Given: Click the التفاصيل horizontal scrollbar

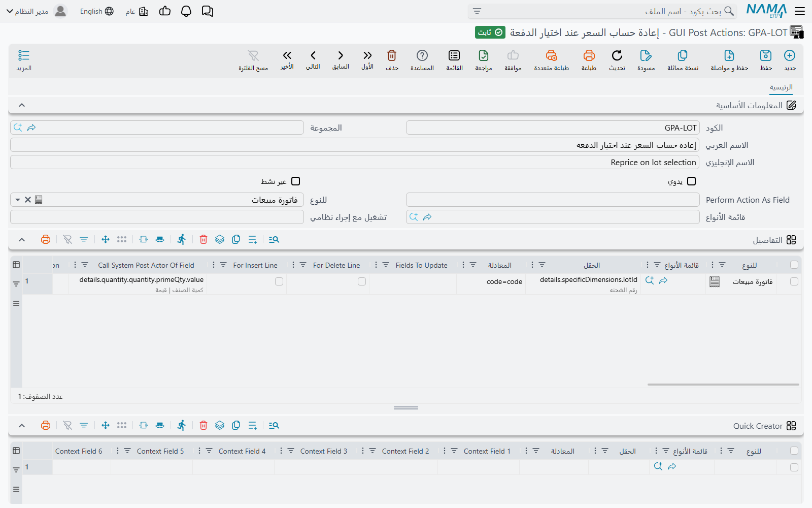Looking at the screenshot, I should [x=723, y=385].
